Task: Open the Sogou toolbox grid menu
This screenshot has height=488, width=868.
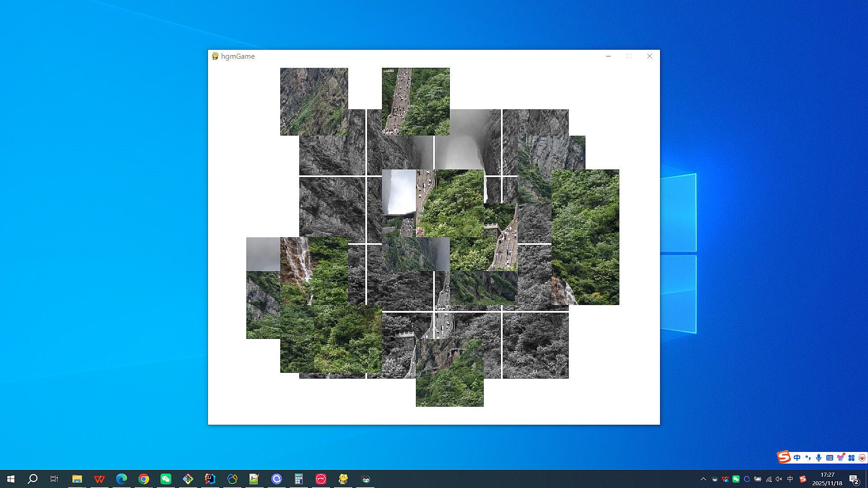Action: tap(851, 458)
